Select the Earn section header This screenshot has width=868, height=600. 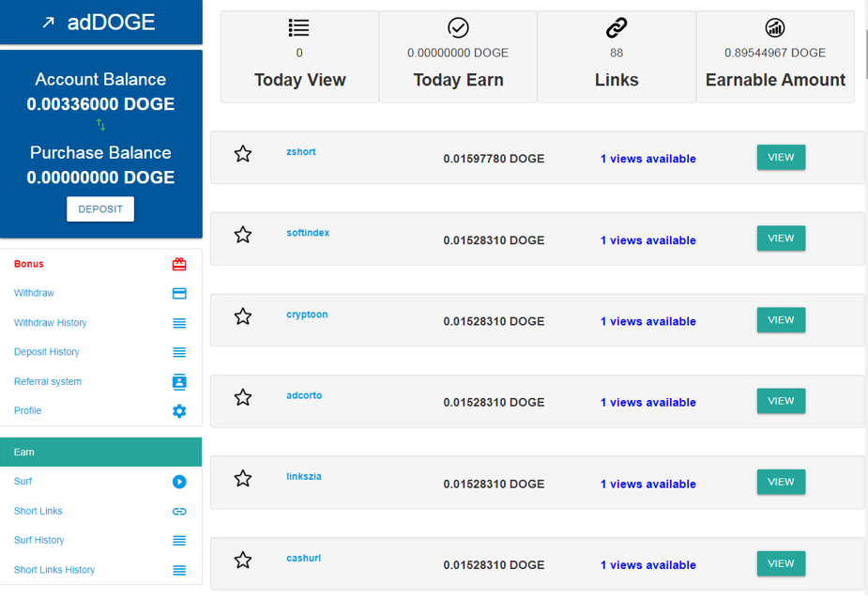[100, 452]
